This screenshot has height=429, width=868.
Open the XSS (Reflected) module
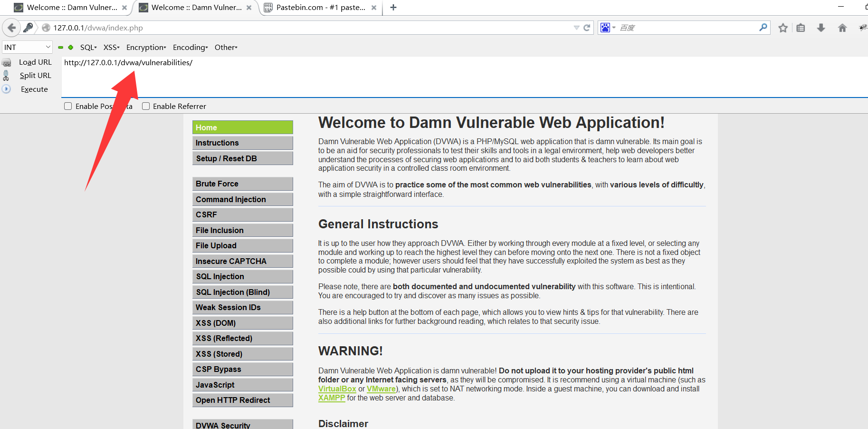243,338
